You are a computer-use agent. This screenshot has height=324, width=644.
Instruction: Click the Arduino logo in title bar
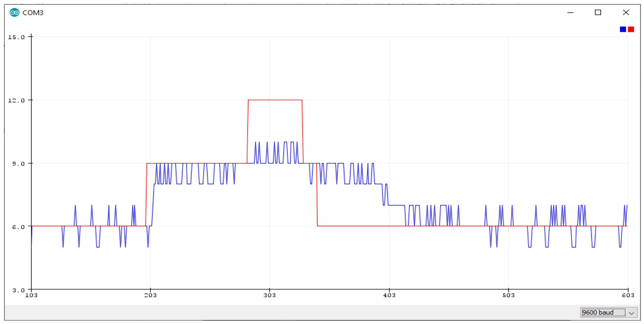click(14, 12)
